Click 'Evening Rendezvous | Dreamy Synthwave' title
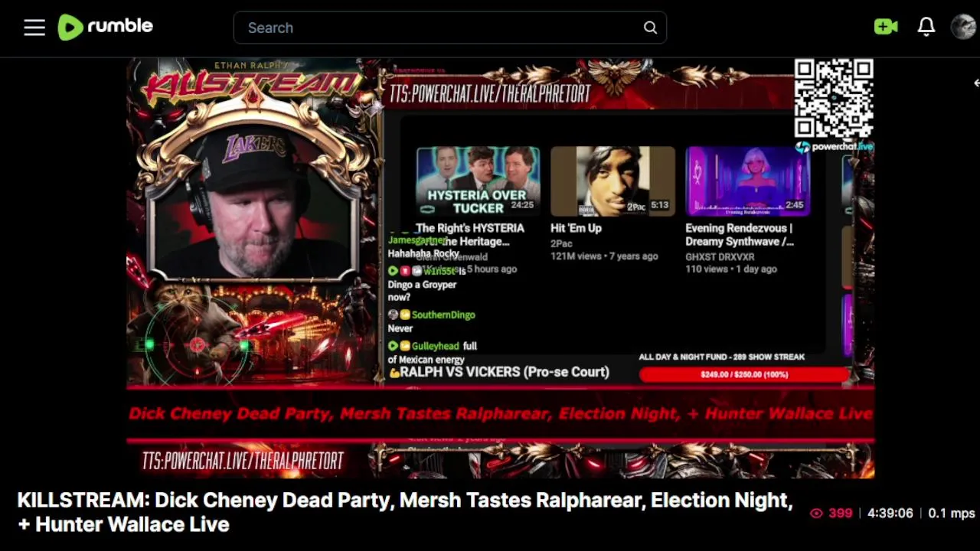 coord(740,235)
